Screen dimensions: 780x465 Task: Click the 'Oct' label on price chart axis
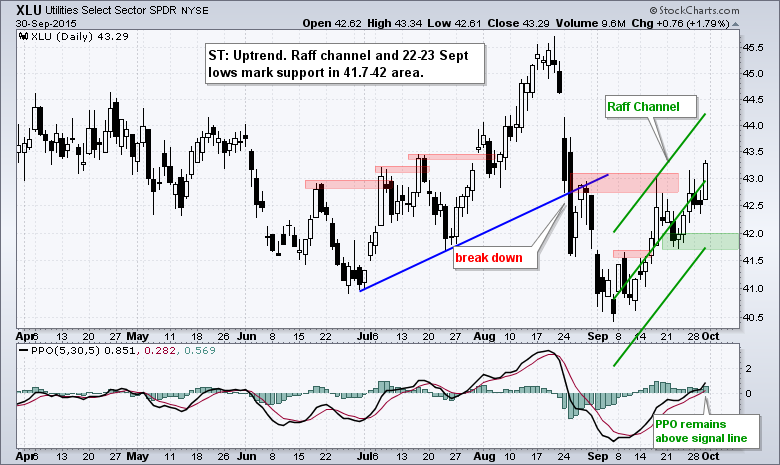pyautogui.click(x=710, y=336)
